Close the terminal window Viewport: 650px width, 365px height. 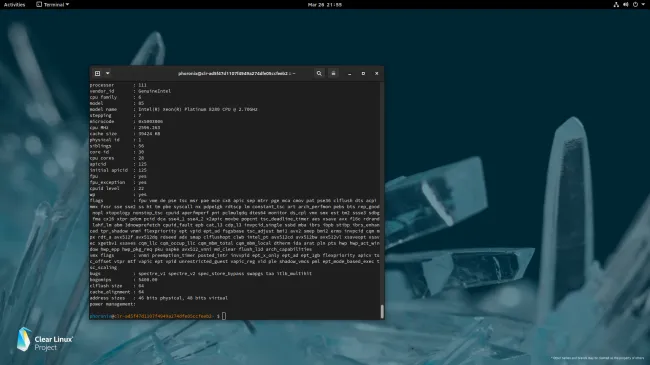click(x=376, y=73)
